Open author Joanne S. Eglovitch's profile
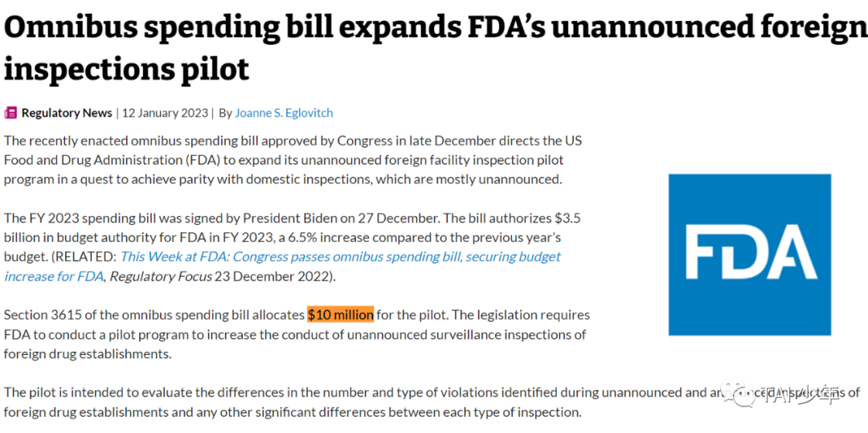The width and height of the screenshot is (868, 433). [x=284, y=113]
